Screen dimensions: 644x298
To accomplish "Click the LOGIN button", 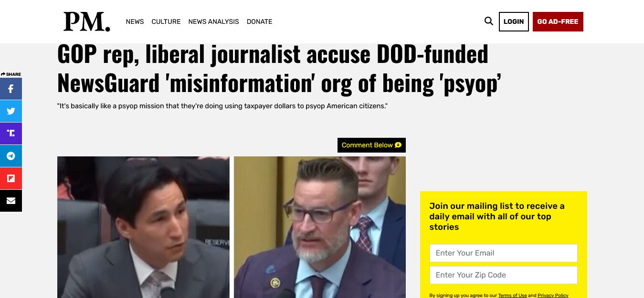I will (x=514, y=21).
